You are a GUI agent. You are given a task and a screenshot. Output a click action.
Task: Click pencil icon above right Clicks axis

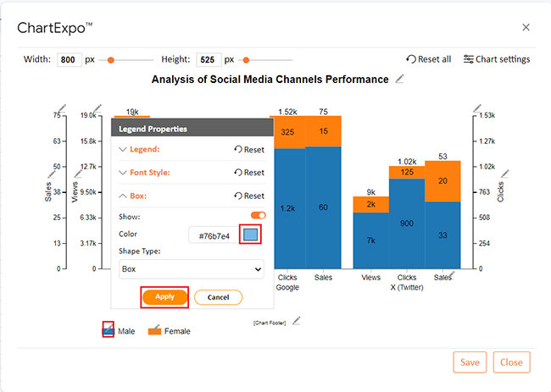[477, 108]
